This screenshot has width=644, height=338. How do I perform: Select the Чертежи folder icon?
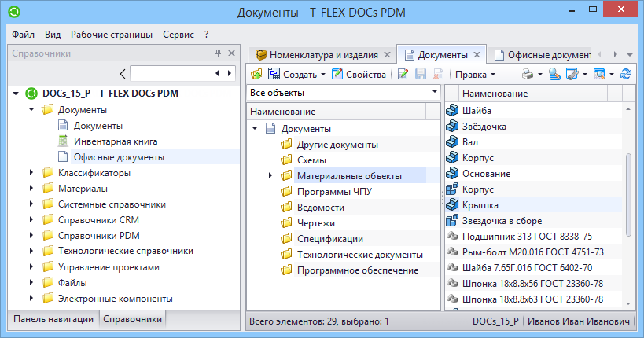coord(286,223)
